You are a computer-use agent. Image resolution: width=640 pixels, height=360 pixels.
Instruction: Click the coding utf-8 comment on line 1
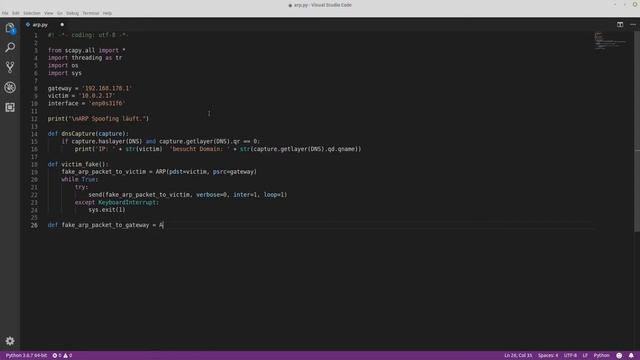[x=88, y=36]
